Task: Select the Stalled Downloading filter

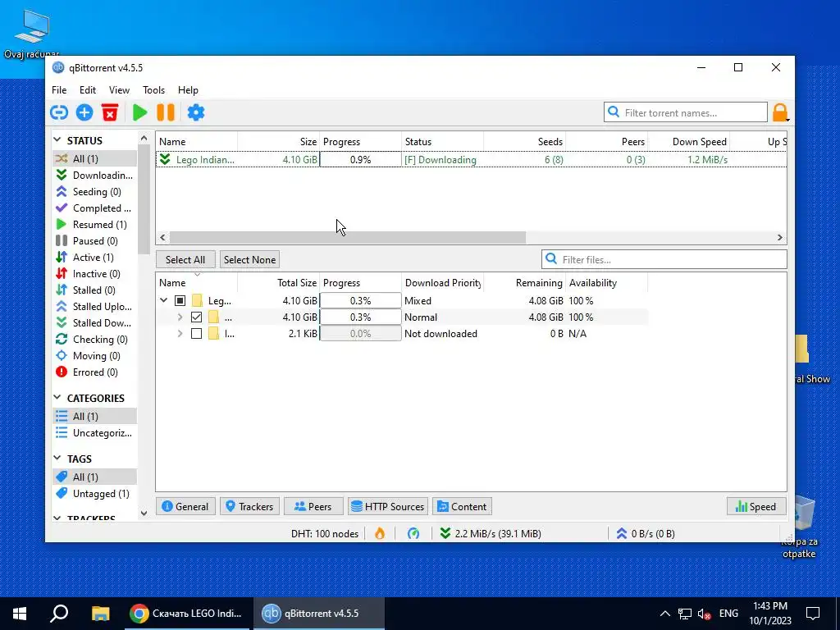Action: (x=94, y=323)
